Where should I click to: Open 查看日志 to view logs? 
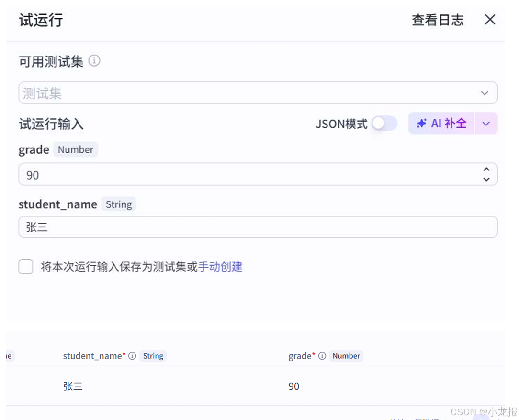(437, 20)
